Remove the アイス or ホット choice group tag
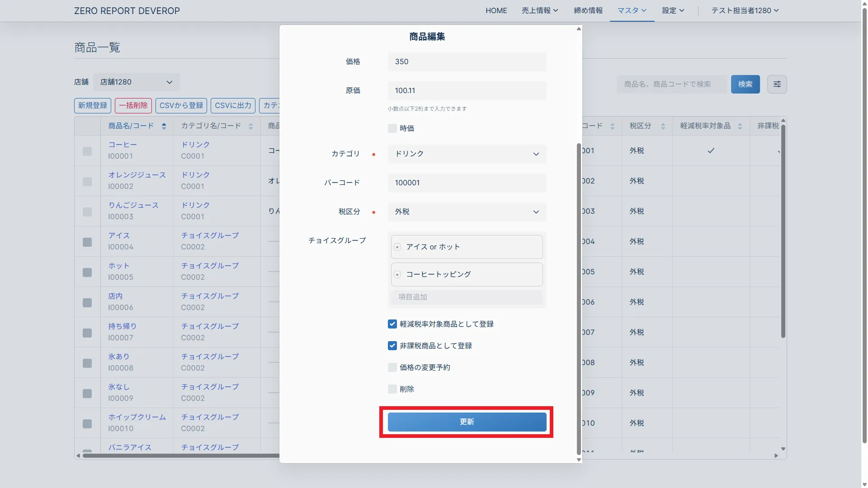The height and width of the screenshot is (488, 868). point(397,247)
